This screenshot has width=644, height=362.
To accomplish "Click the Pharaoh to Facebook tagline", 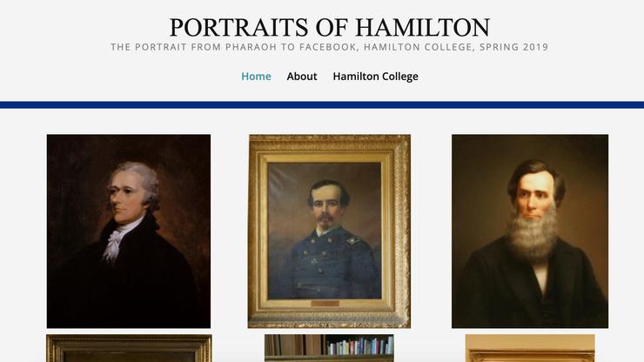I will click(x=329, y=47).
